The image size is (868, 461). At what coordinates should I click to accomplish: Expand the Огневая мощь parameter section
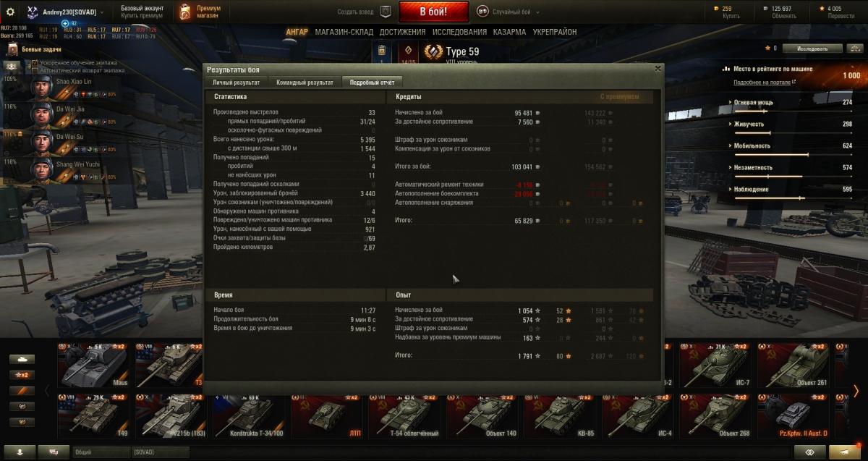[792, 103]
